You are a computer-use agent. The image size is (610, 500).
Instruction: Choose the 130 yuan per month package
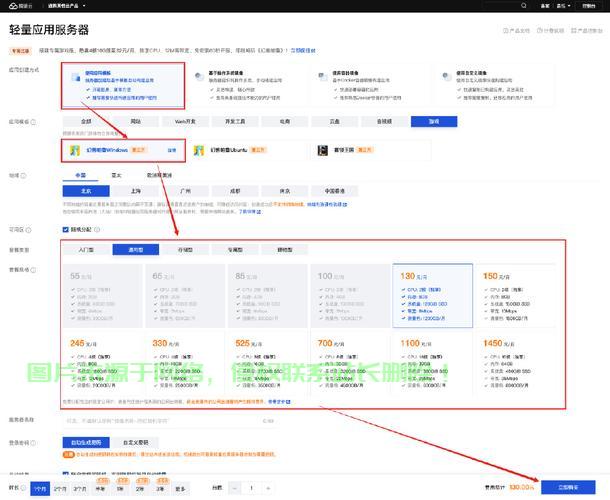point(433,296)
